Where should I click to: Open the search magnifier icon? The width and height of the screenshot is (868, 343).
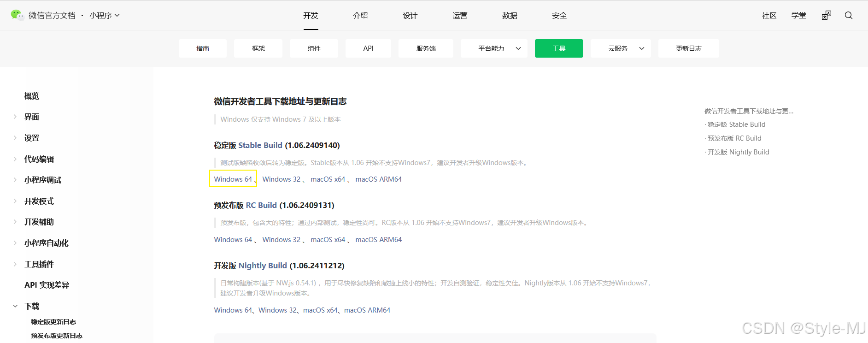849,15
